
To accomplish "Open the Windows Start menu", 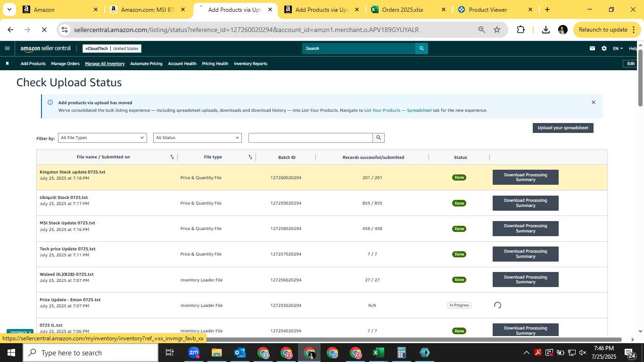I will point(11,353).
